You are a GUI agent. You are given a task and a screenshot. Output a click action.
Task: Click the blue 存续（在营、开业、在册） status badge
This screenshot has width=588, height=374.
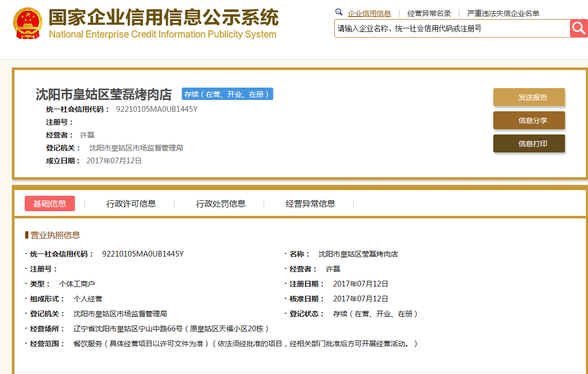coord(227,94)
